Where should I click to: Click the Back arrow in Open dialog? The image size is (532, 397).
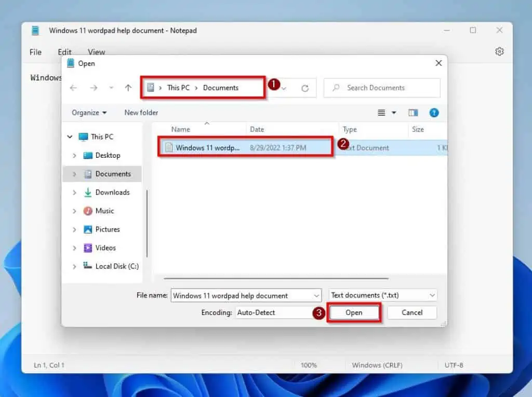[x=73, y=88]
